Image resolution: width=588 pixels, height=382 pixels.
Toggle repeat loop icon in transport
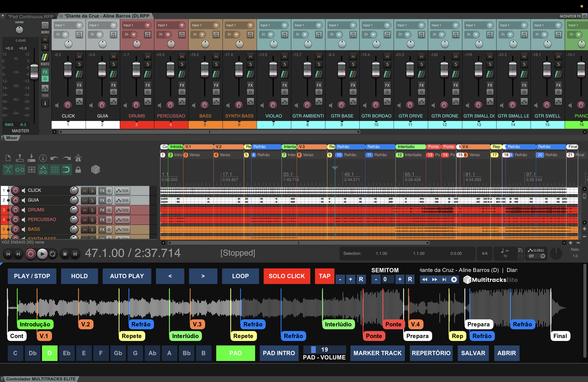point(53,254)
